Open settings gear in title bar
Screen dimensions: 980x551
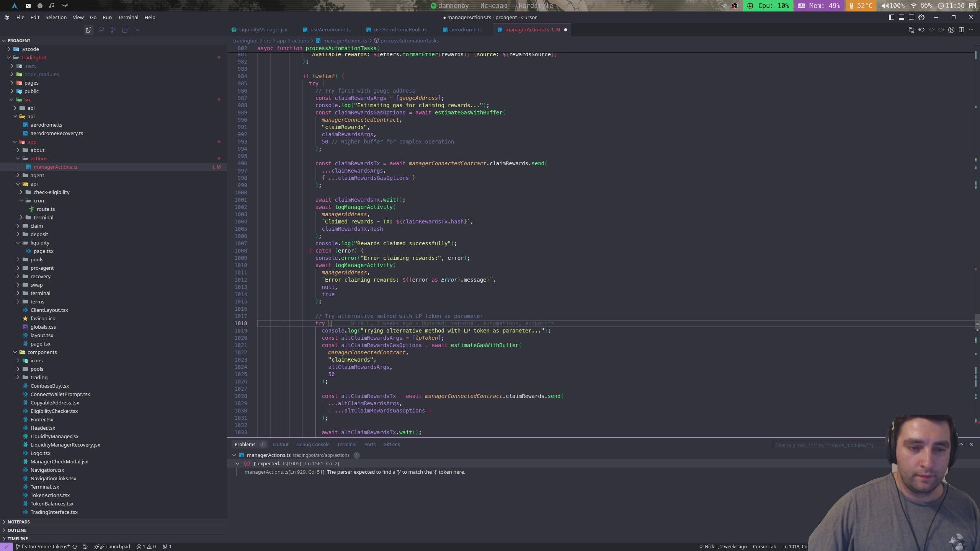click(x=921, y=17)
